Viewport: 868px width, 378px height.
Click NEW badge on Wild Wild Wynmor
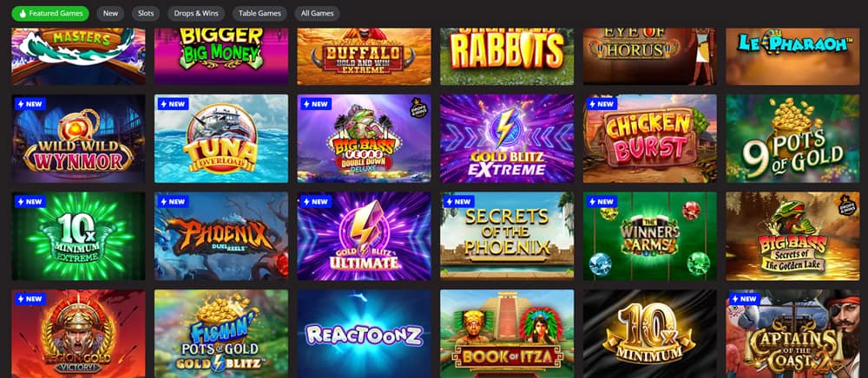[30, 104]
